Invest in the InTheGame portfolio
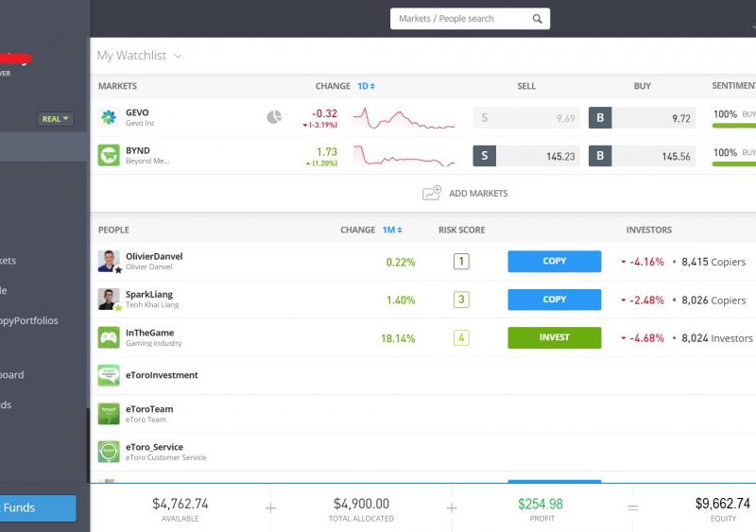The image size is (756, 532). [x=555, y=337]
